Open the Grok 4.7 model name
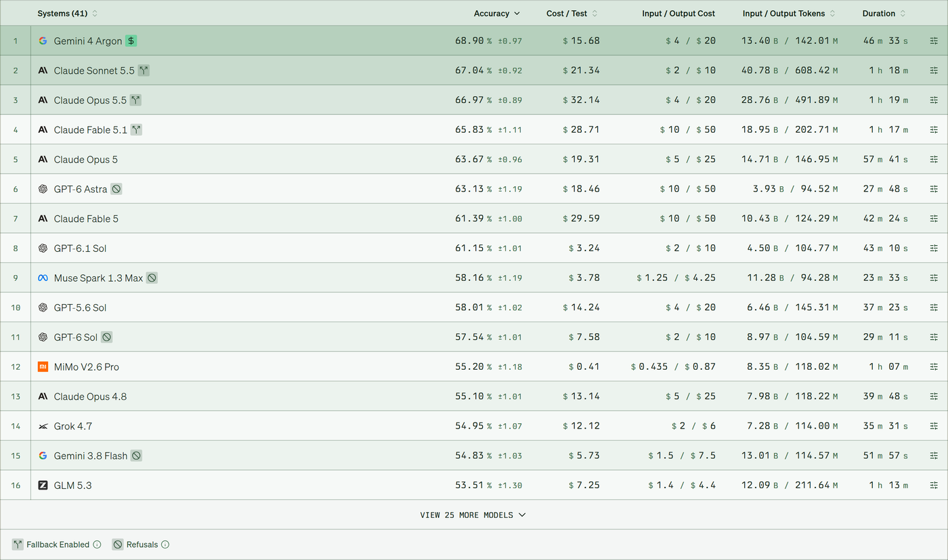948x560 pixels. click(73, 427)
